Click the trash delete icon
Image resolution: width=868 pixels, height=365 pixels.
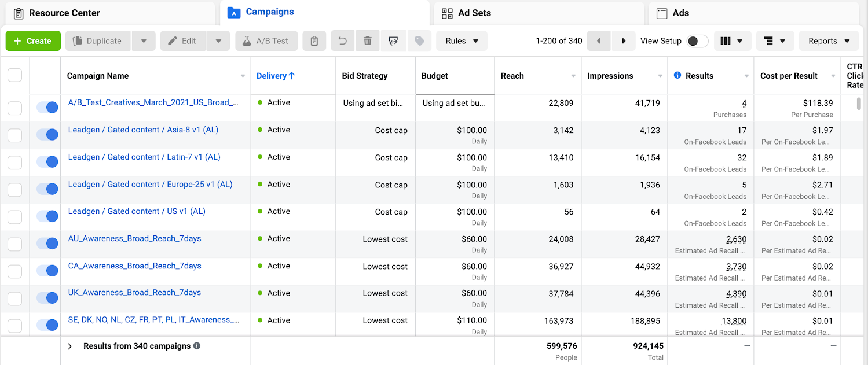(x=367, y=41)
